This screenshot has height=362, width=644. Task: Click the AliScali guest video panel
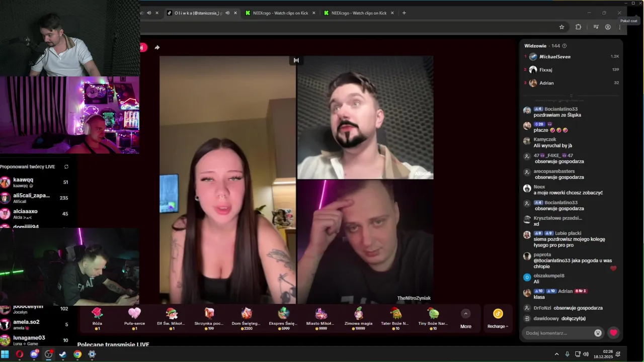click(365, 118)
